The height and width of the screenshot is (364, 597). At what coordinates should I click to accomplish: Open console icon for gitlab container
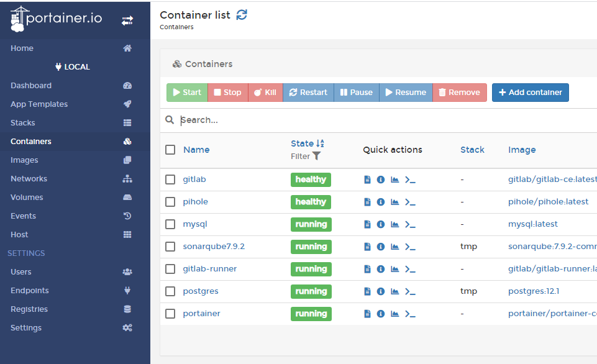(x=410, y=180)
